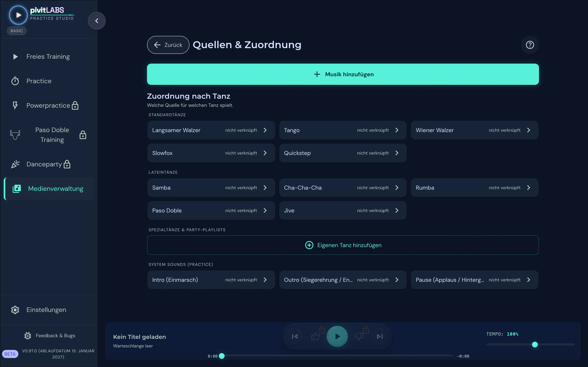
Task: Open Feedback & Bugs
Action: [50, 335]
